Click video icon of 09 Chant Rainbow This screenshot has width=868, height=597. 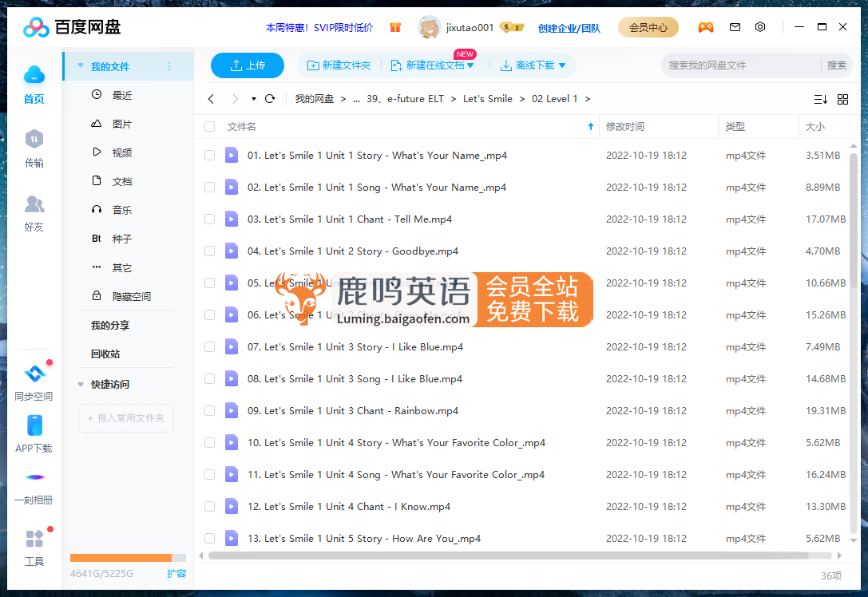click(x=232, y=410)
